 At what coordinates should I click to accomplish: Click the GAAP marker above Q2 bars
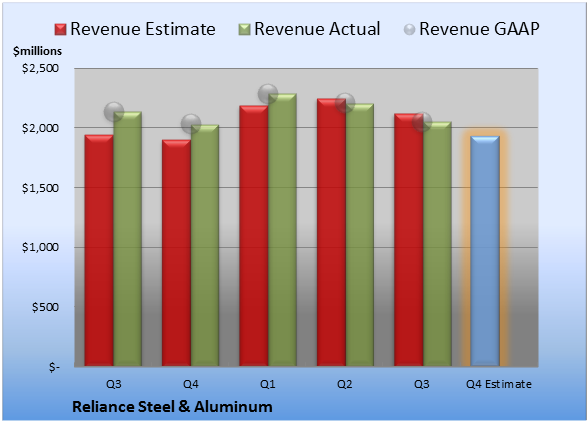click(x=345, y=103)
